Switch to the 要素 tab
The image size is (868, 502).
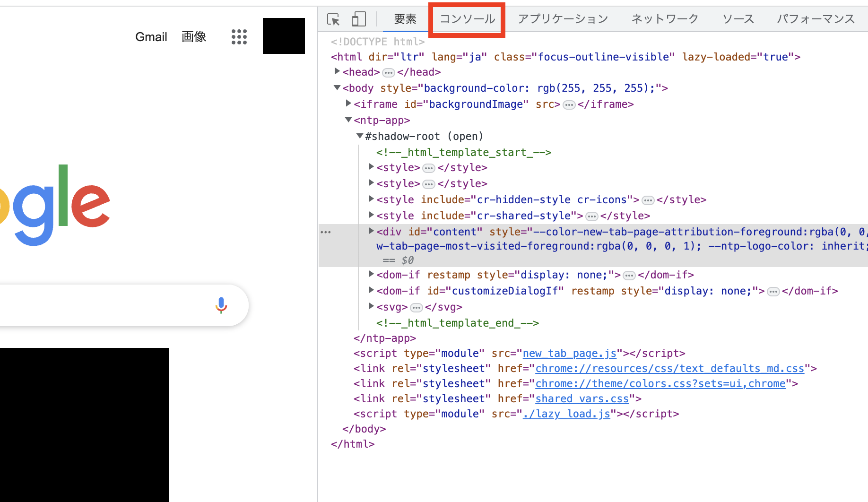pyautogui.click(x=405, y=19)
